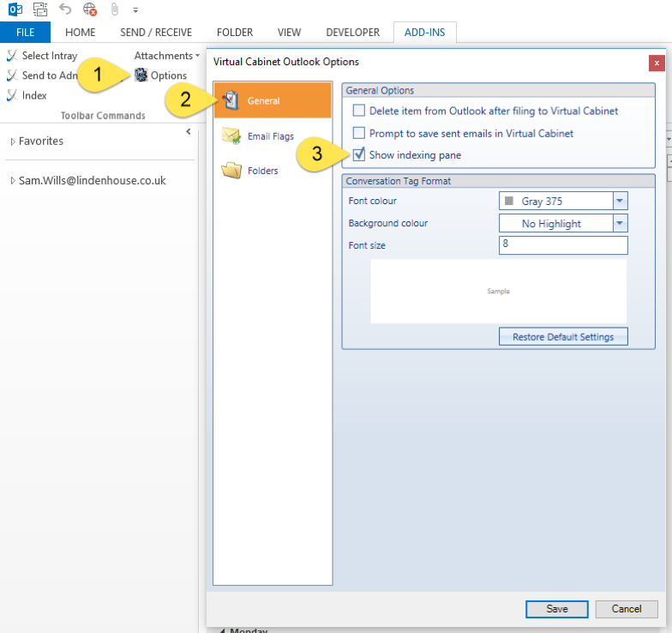Toggle the Show indexing pane checkbox
The image size is (672, 633).
[x=358, y=154]
